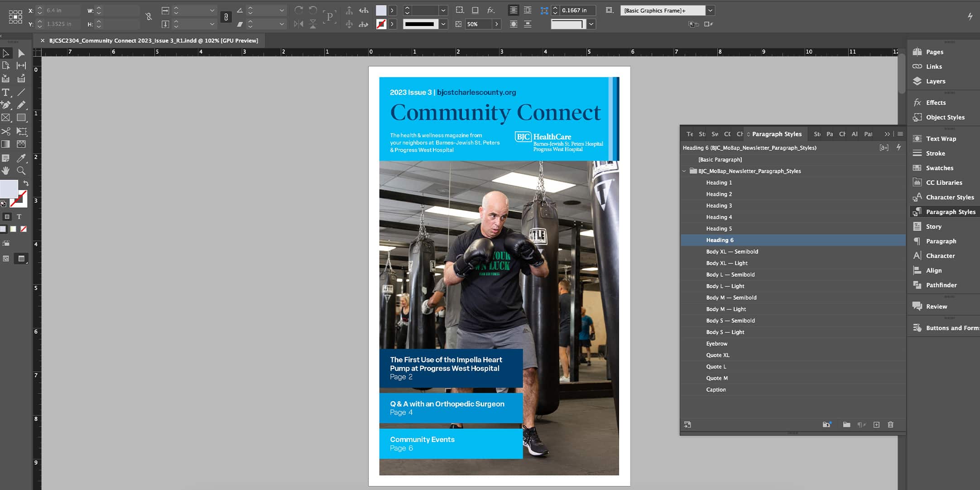980x490 pixels.
Task: Apply the Body M — Light paragraph style
Action: 725,309
